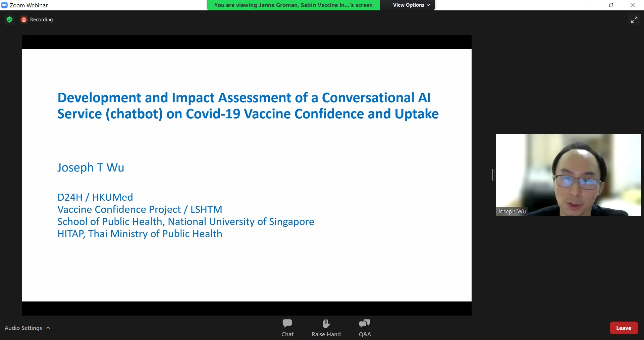Image resolution: width=644 pixels, height=340 pixels.
Task: Click the red Recording indicator
Action: tap(24, 19)
